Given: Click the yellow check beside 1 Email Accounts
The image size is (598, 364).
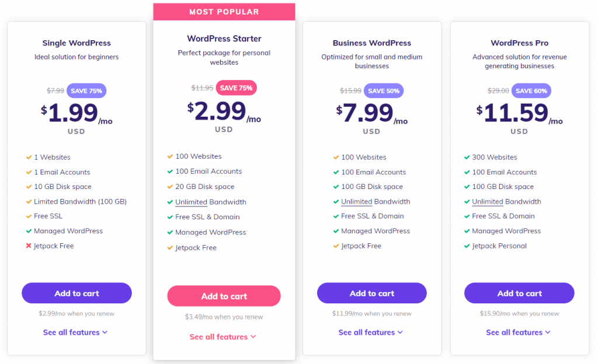Looking at the screenshot, I should pos(28,171).
